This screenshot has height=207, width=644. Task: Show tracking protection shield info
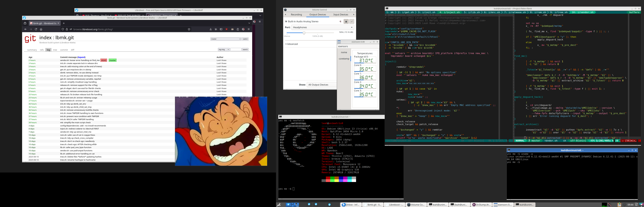click(63, 29)
